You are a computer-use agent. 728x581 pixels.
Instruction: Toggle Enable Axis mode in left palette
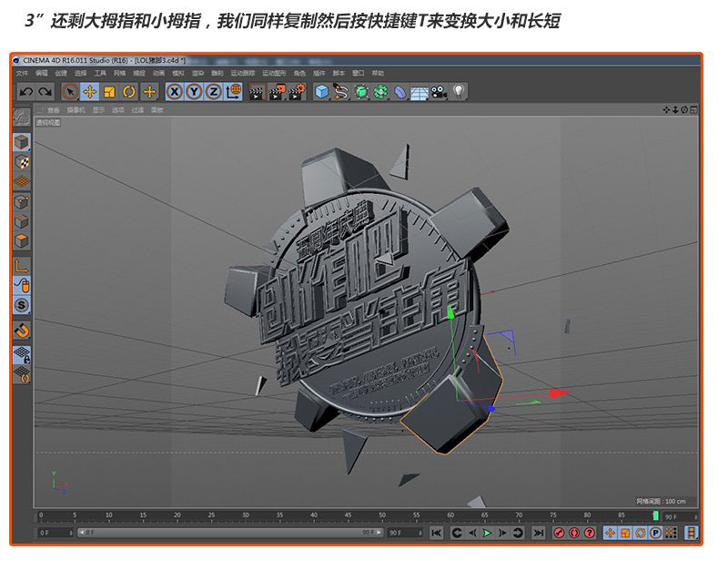point(21,265)
